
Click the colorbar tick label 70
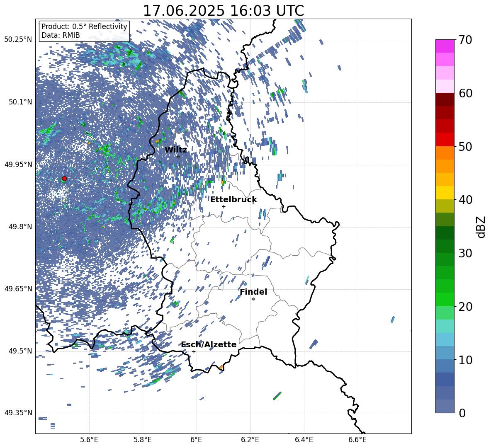[466, 40]
